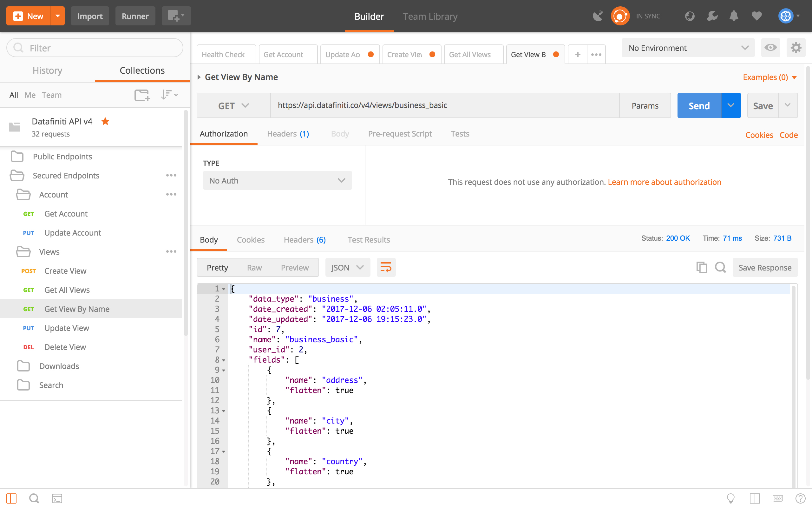Open the Find search icon in status bar
The image size is (812, 508).
point(34,498)
